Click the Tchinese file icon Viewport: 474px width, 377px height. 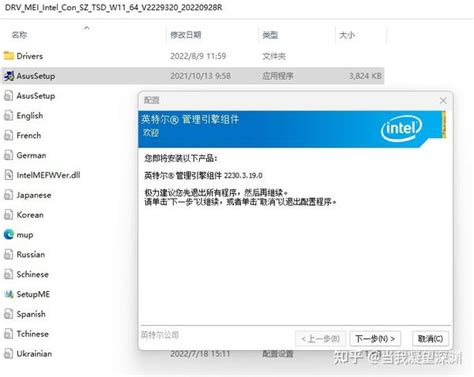[8, 334]
